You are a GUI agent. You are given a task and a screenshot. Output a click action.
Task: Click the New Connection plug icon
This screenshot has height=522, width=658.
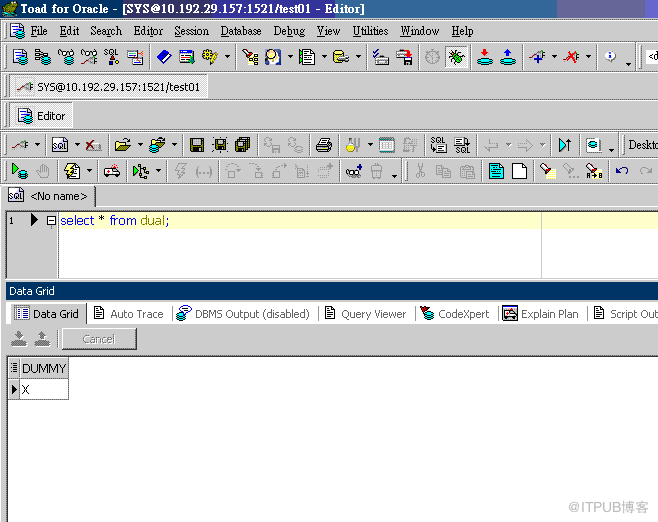[x=537, y=57]
